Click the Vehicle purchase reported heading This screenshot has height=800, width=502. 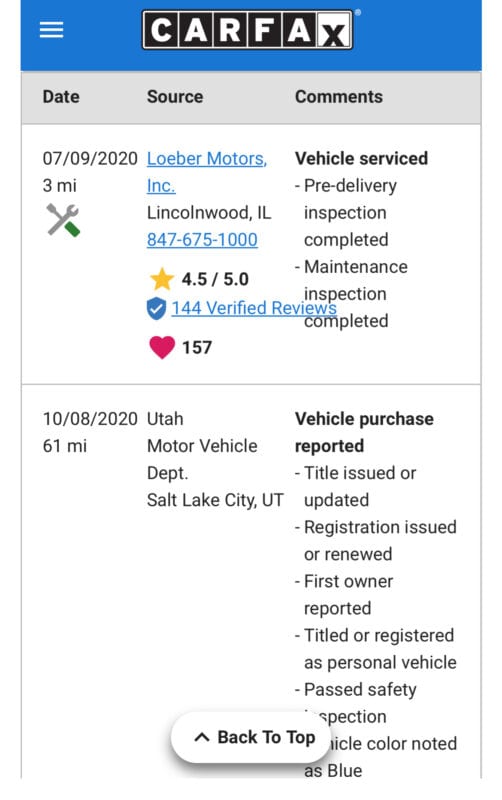[364, 432]
